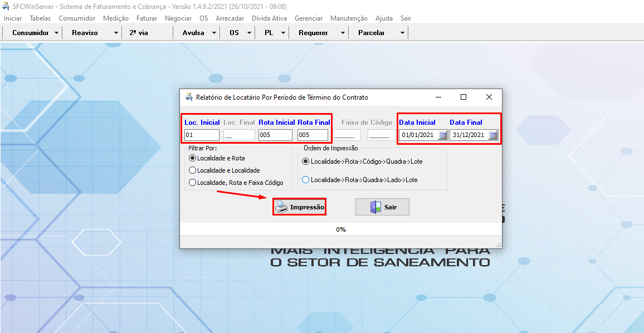Select Localidade e Rota filter option
Viewport: 644px width, 333px height.
[x=193, y=158]
